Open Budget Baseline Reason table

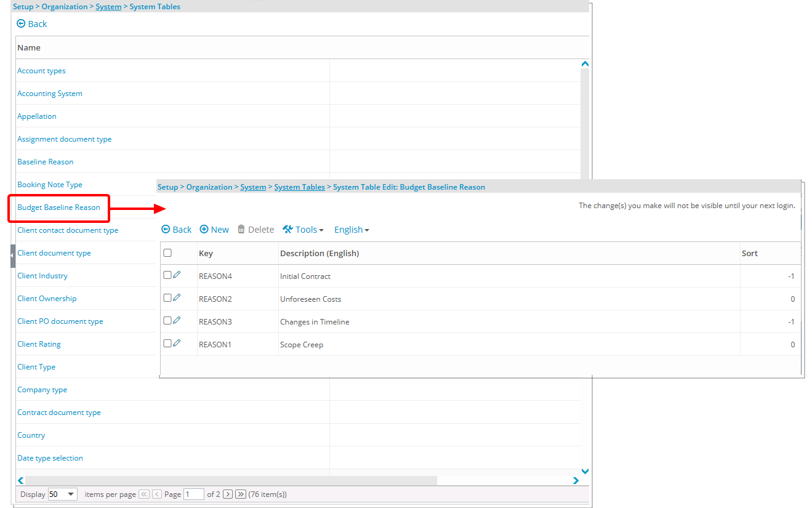(x=58, y=208)
